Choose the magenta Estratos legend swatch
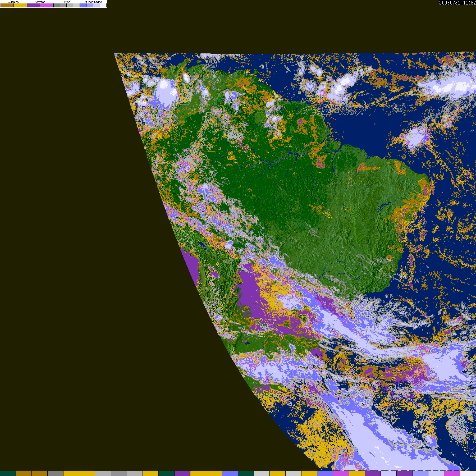Image resolution: width=476 pixels, height=476 pixels. tap(47, 6)
